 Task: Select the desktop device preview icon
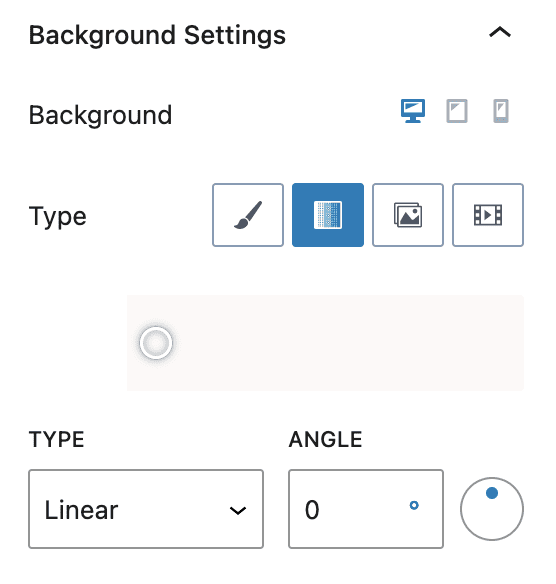(x=413, y=111)
